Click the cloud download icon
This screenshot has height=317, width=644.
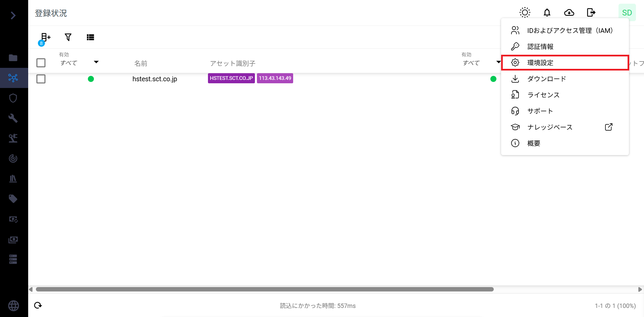click(x=569, y=13)
